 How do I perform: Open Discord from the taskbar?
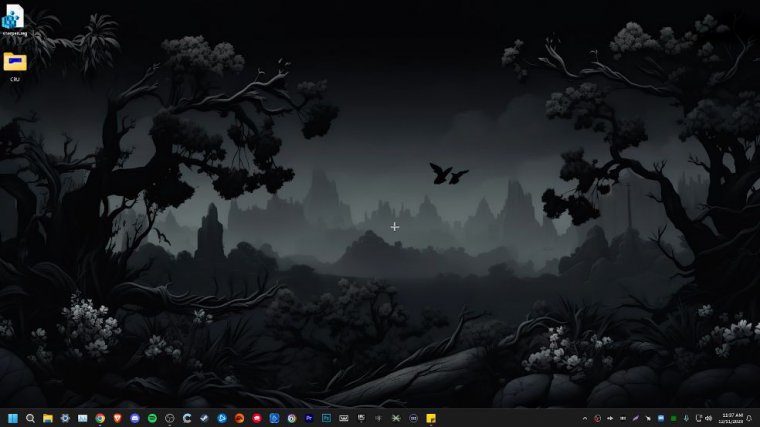pyautogui.click(x=135, y=418)
